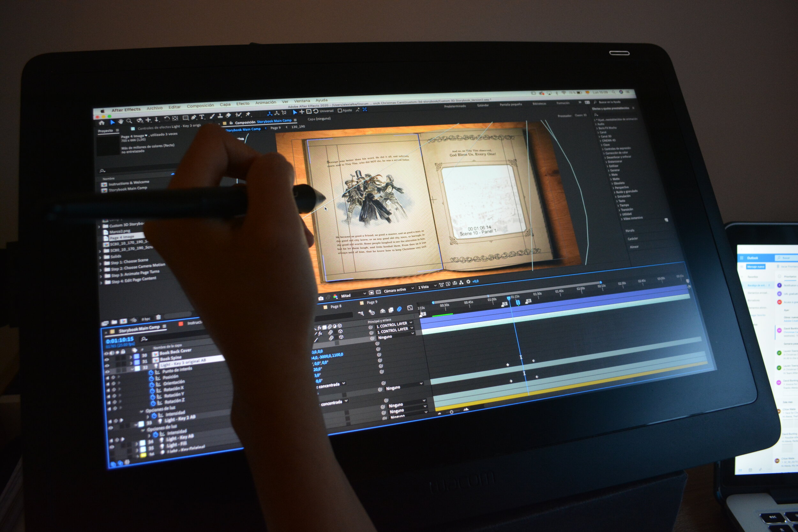Select the Home icon in toolbar
798x532 pixels.
tap(102, 123)
